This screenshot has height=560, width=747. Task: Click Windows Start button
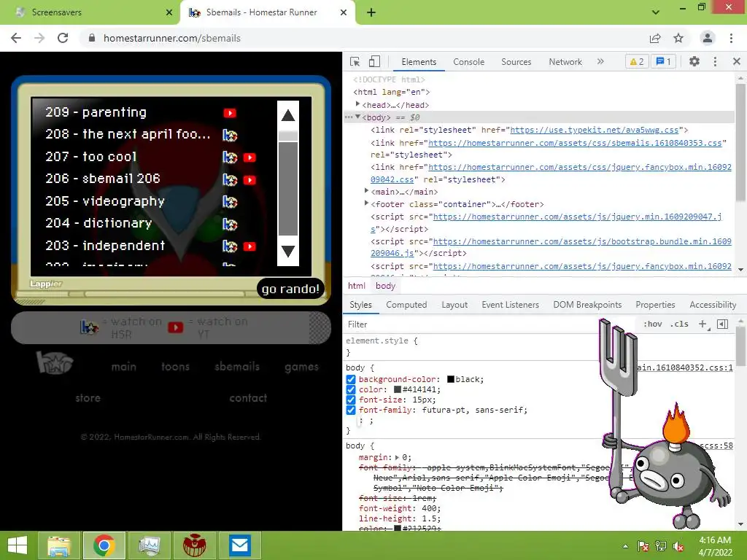point(18,545)
